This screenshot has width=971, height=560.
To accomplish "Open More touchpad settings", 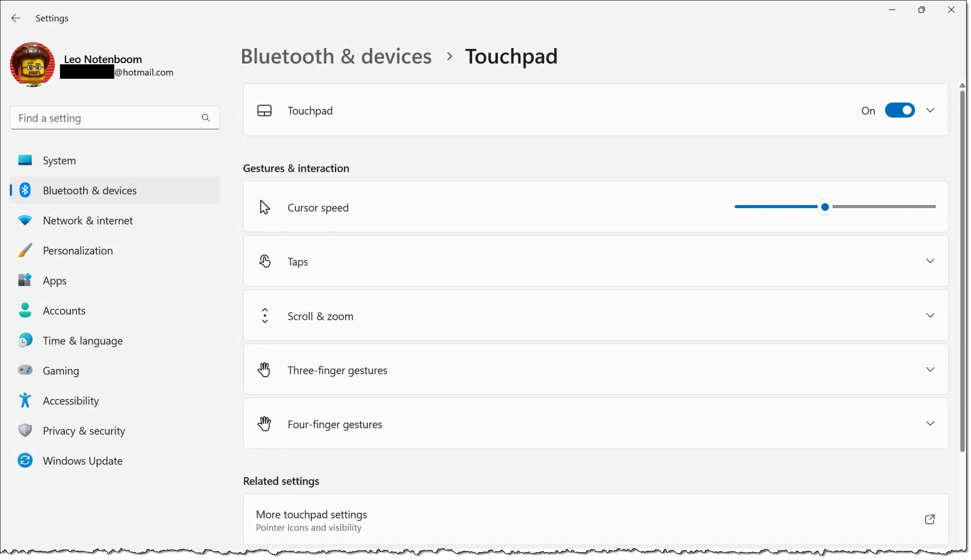I will click(x=596, y=520).
